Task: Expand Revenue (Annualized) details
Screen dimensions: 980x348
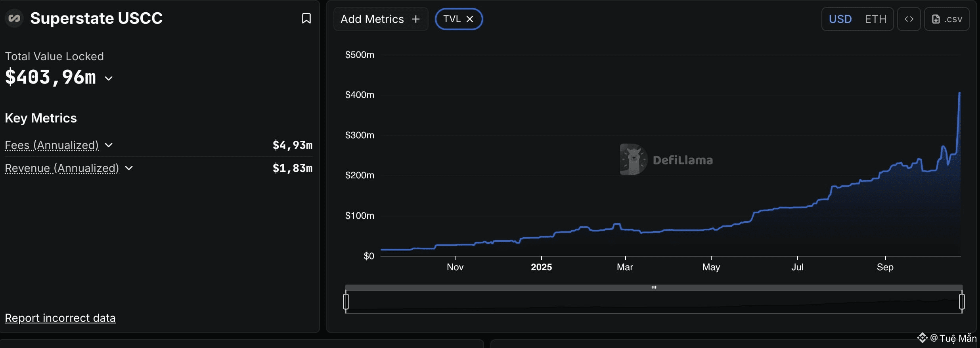Action: [129, 168]
